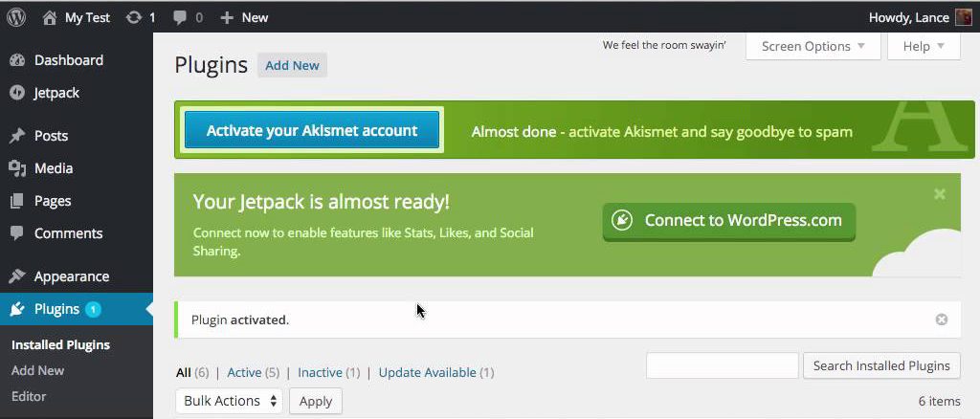Open the Appearance menu item
The image size is (980, 419).
[72, 276]
